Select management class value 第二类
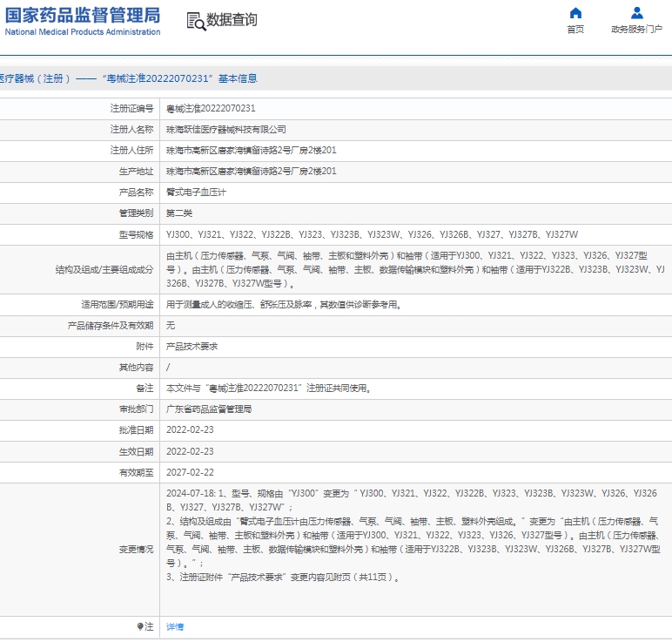 tap(179, 213)
